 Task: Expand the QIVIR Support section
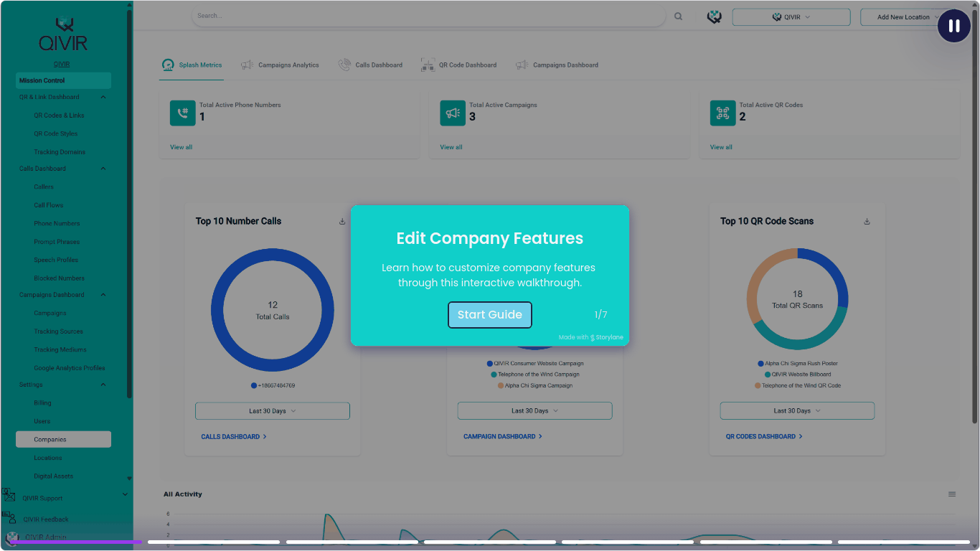pos(126,494)
